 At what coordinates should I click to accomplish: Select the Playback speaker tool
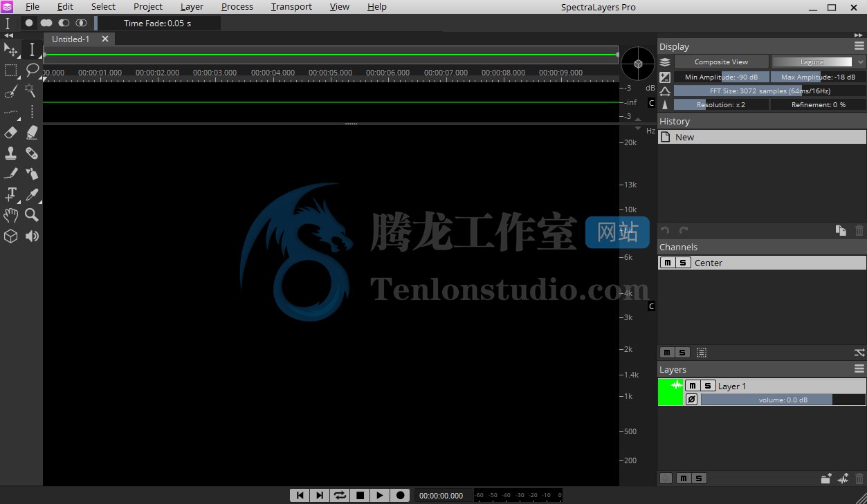pyautogui.click(x=32, y=236)
